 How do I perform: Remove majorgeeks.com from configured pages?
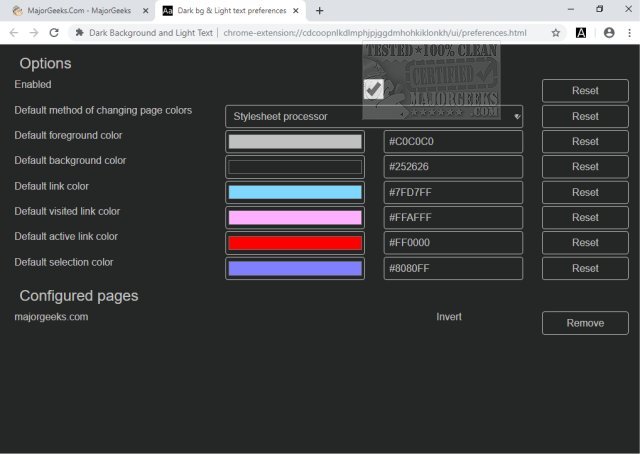coord(585,323)
